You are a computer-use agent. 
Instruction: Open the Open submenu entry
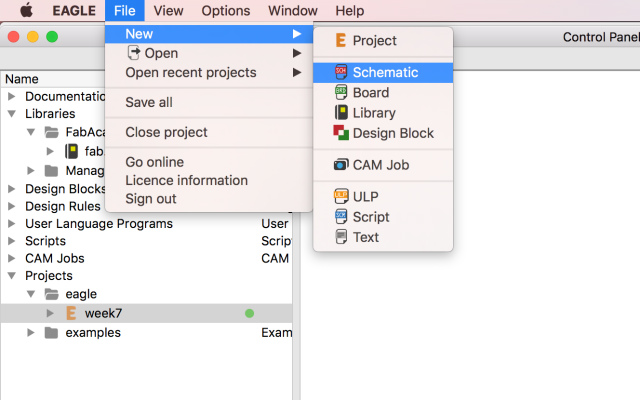tap(209, 53)
